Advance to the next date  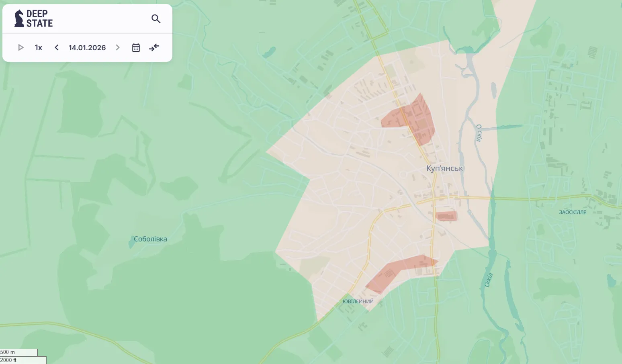point(118,47)
